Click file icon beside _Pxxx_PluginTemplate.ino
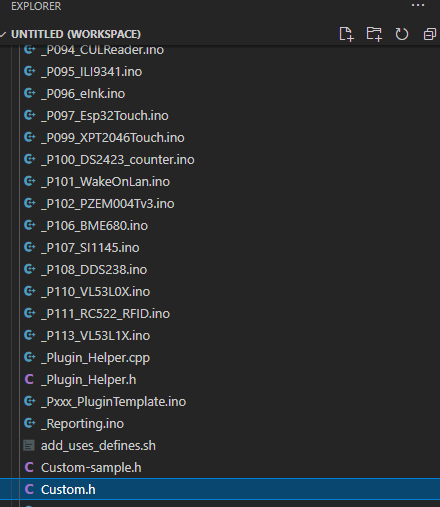 [29, 401]
